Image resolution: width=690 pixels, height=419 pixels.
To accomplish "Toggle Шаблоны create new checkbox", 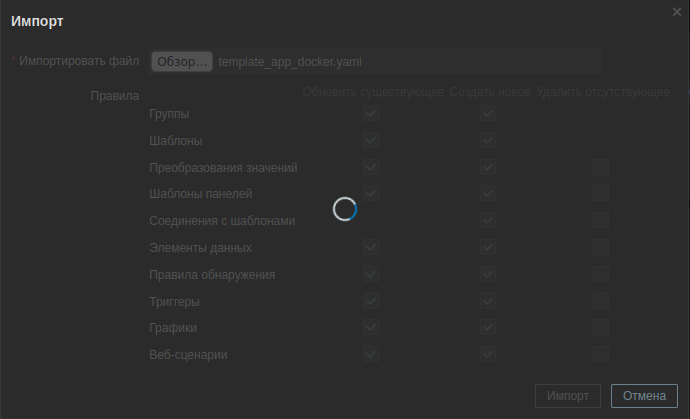I will coord(488,140).
